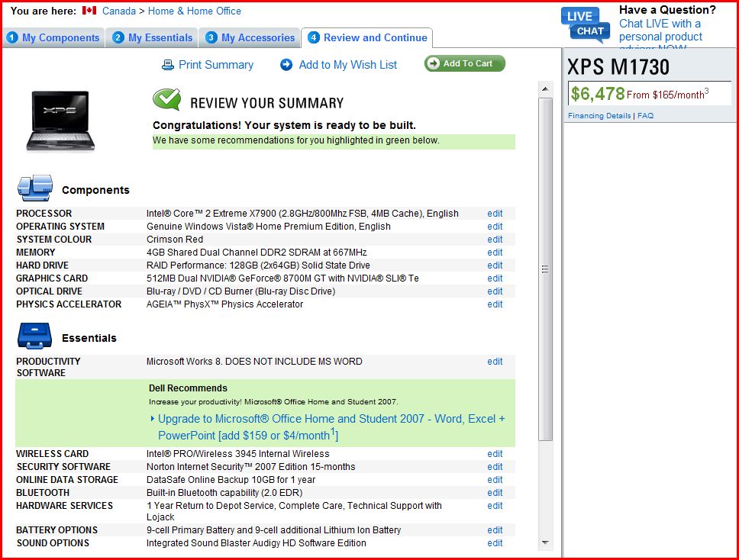Image resolution: width=739 pixels, height=560 pixels.
Task: Open the My Essentials tab
Action: tap(153, 37)
